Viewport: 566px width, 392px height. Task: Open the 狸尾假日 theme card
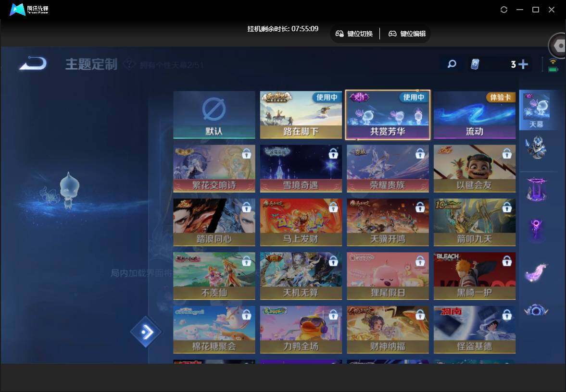(388, 276)
